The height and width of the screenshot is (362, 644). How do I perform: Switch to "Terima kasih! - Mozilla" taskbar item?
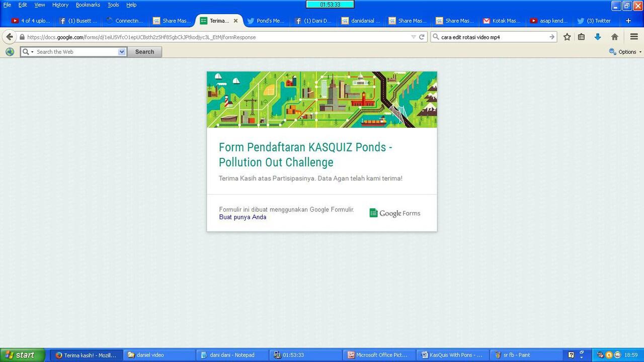click(86, 355)
